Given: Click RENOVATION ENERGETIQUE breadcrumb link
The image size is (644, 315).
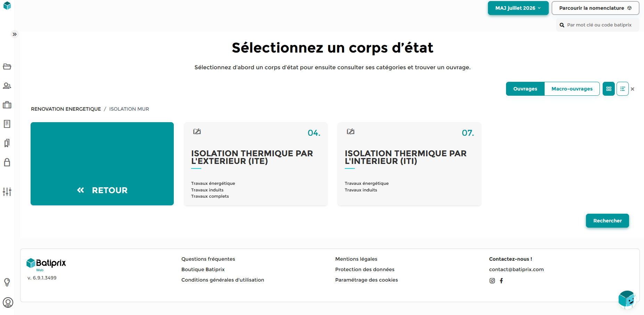Looking at the screenshot, I should pos(66,109).
